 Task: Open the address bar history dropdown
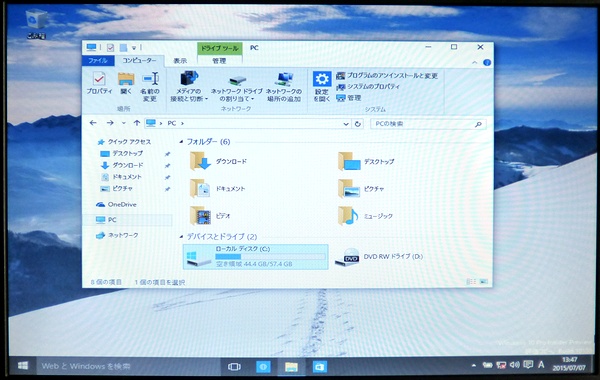click(346, 124)
